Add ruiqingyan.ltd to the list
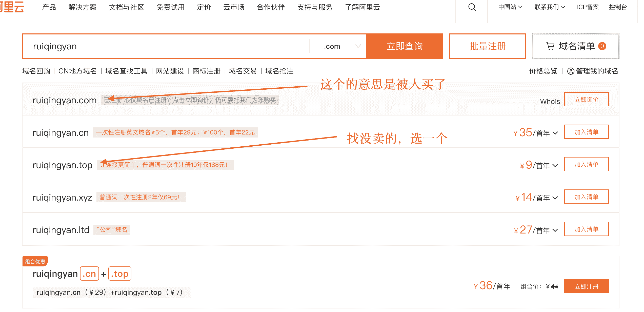The height and width of the screenshot is (312, 644). pyautogui.click(x=586, y=229)
